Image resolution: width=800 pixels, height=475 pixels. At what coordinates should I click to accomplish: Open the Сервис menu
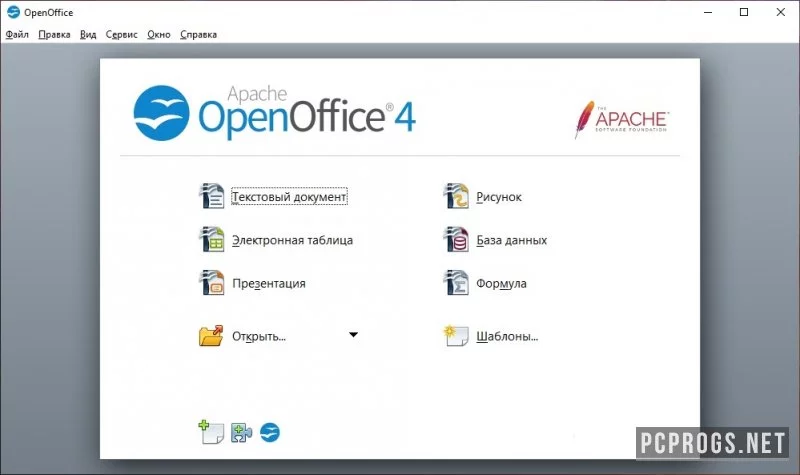pos(121,34)
